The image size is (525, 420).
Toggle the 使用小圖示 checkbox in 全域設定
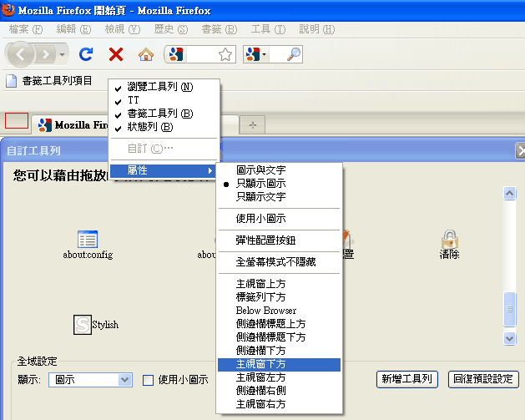click(149, 380)
